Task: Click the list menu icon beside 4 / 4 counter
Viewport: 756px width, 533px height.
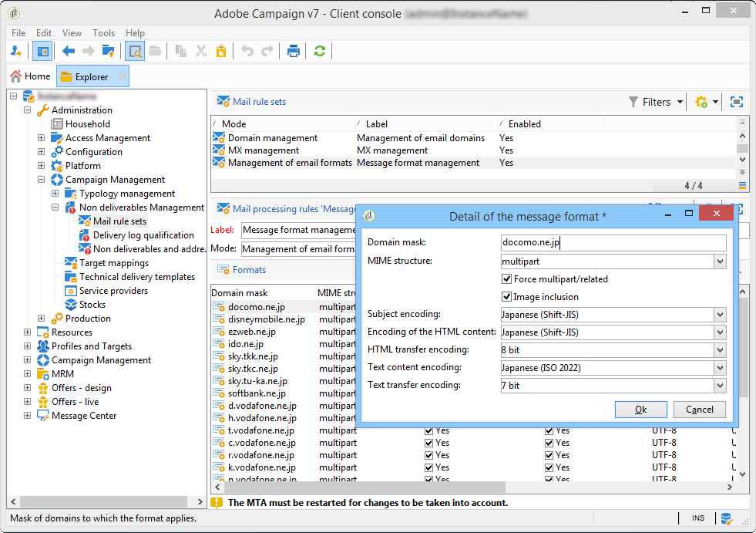Action: point(742,185)
